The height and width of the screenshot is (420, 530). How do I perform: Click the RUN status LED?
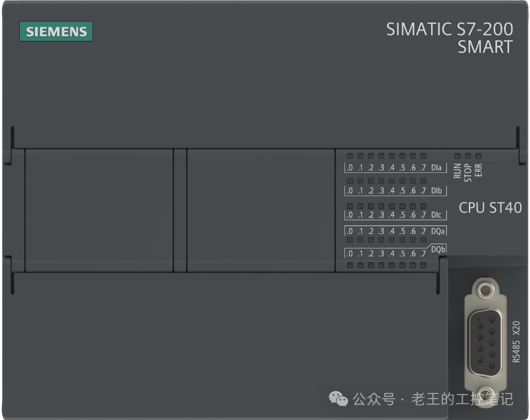[x=456, y=155]
